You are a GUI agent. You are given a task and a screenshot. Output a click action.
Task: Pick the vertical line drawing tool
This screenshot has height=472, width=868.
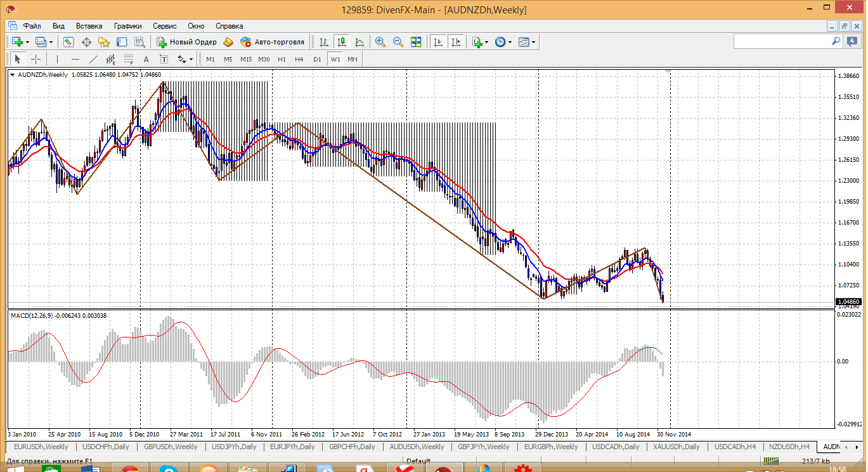pos(57,59)
